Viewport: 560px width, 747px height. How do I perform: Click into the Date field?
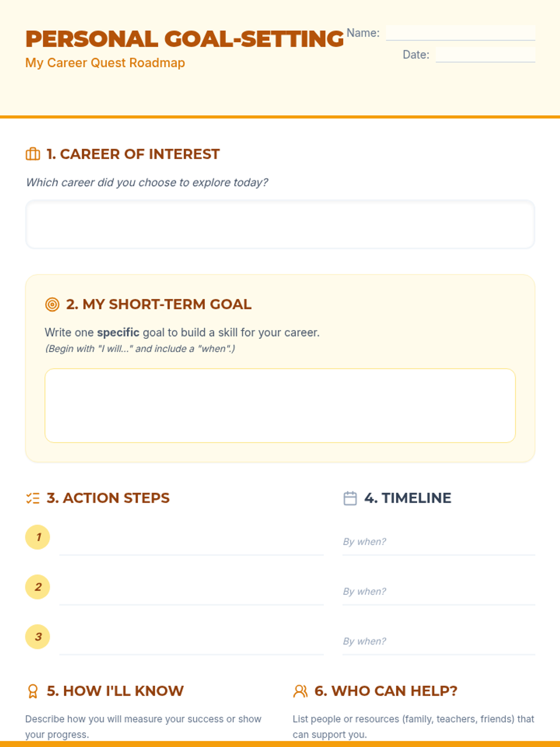pyautogui.click(x=485, y=55)
